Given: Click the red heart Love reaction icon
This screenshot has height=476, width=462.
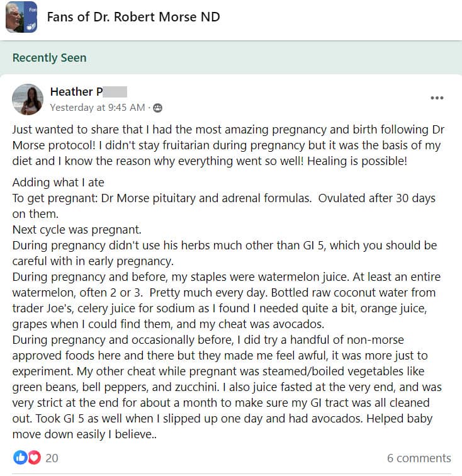Looking at the screenshot, I should point(33,458).
